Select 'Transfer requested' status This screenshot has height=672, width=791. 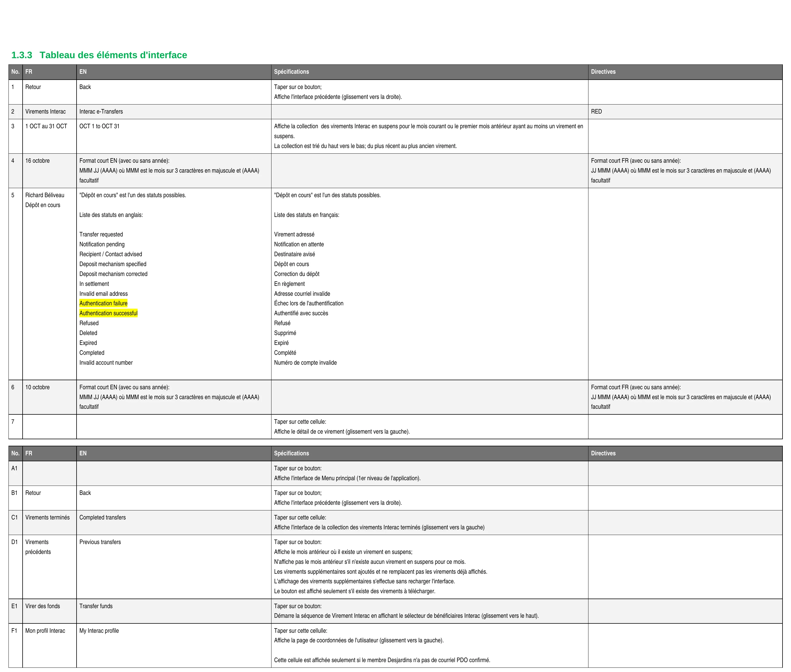pos(101,234)
